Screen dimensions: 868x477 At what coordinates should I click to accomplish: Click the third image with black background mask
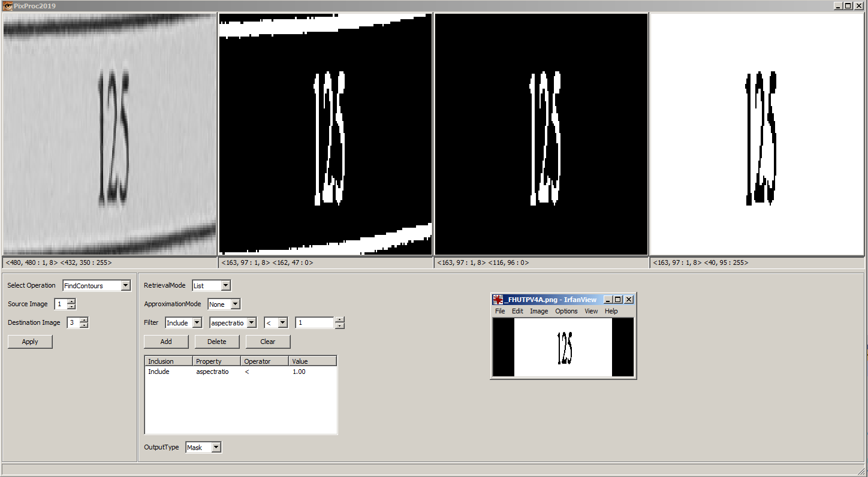click(541, 135)
